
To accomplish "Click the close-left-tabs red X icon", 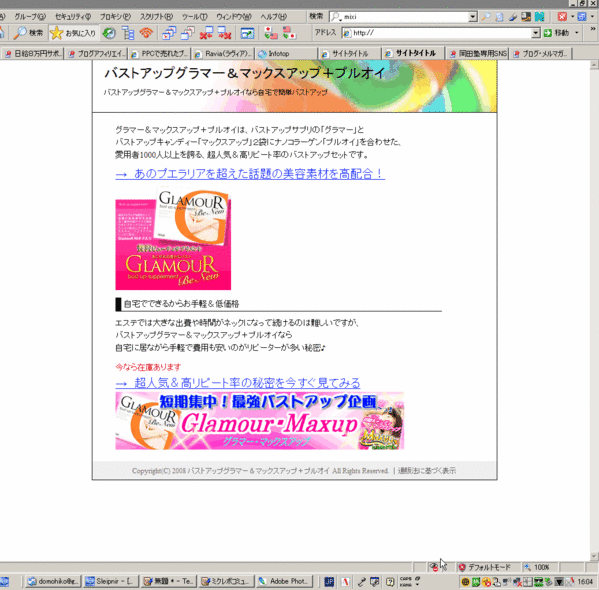I will coord(206,33).
